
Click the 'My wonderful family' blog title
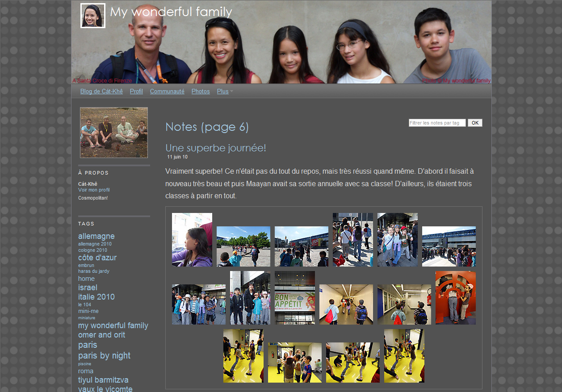tap(171, 12)
